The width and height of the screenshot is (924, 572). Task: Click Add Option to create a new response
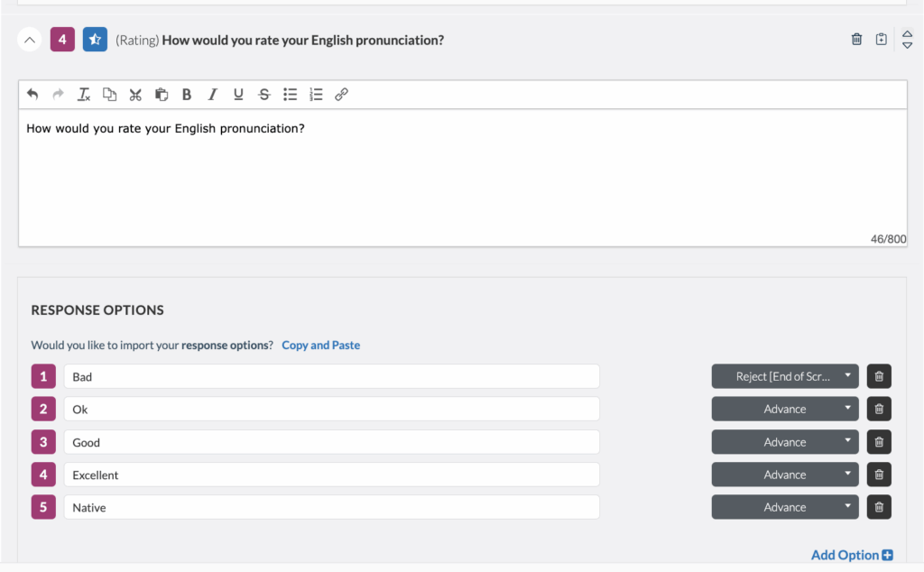(851, 555)
